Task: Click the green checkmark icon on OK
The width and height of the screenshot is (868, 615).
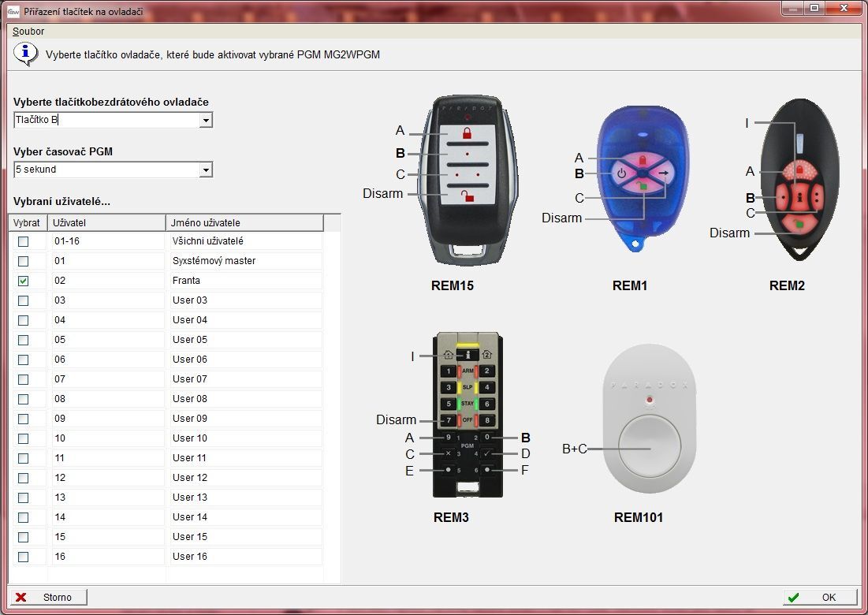Action: click(x=793, y=597)
